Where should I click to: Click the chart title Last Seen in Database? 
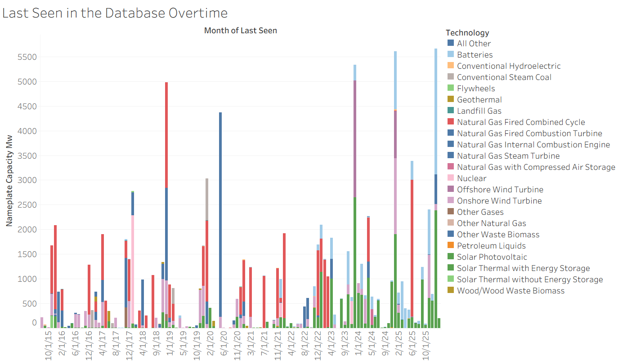tap(115, 13)
